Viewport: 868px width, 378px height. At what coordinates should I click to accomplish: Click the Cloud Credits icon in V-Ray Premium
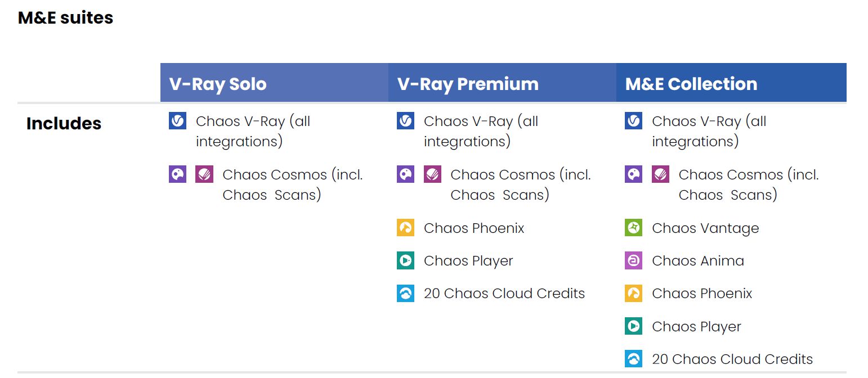click(x=405, y=293)
